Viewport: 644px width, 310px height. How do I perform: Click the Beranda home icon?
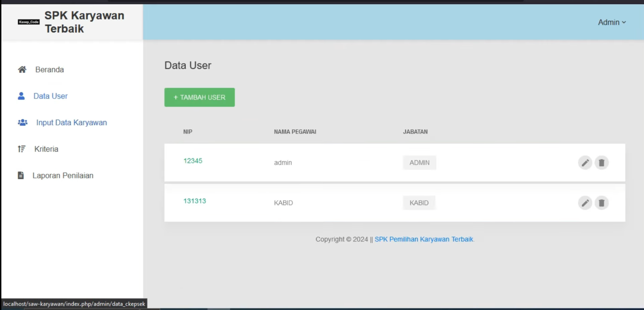22,70
